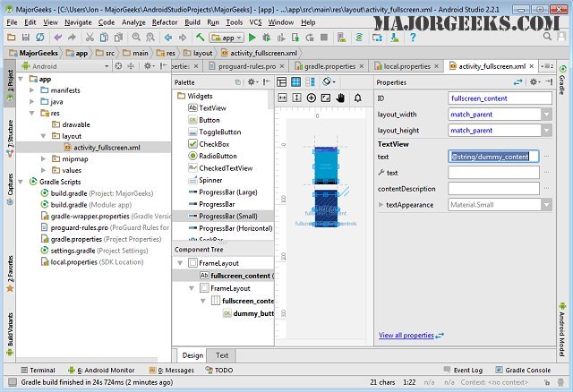This screenshot has width=573, height=392.
Task: Click the Help question mark icon
Action: coord(413,38)
